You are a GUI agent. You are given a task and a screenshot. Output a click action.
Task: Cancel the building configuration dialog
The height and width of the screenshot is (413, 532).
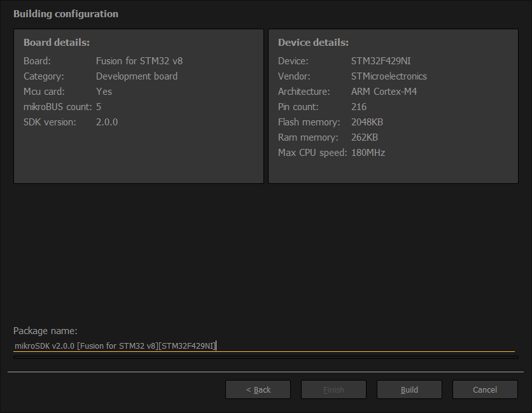tap(485, 389)
